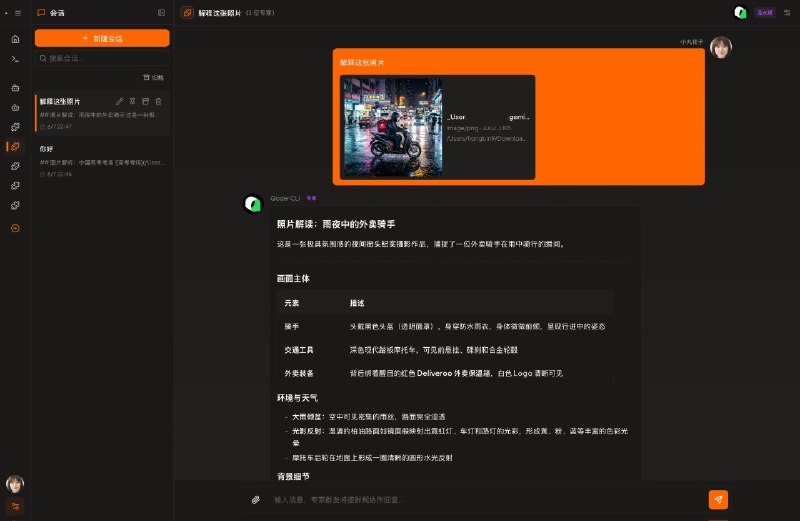
Task: Focus the 搜索会话 search field
Action: (102, 58)
